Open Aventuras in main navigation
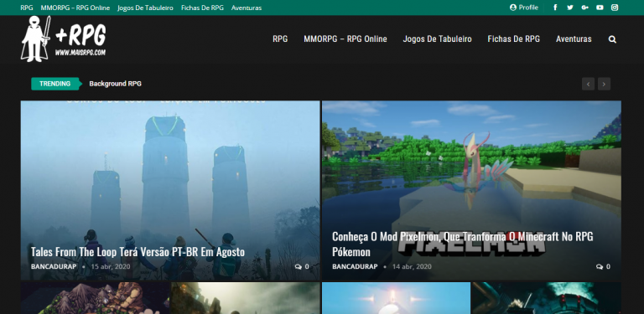644x314 pixels. click(574, 39)
